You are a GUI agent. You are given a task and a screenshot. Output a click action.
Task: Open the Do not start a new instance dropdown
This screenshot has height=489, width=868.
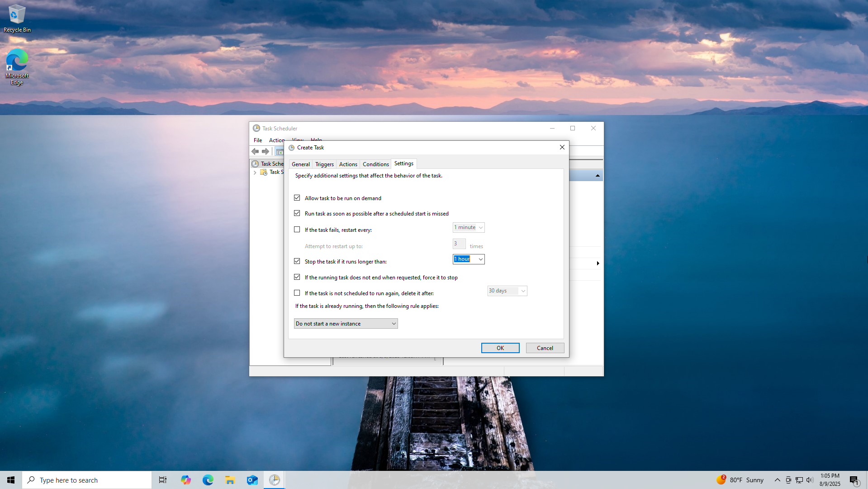[x=346, y=323]
